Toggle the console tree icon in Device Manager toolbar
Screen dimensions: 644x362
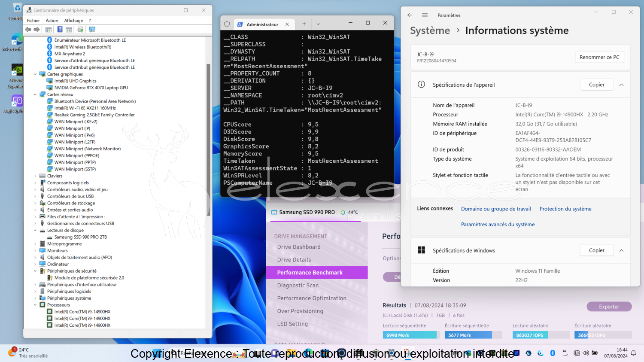49,30
